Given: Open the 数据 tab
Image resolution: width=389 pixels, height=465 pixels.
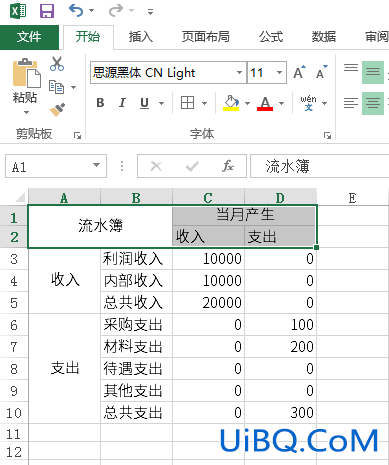Looking at the screenshot, I should pyautogui.click(x=324, y=37).
